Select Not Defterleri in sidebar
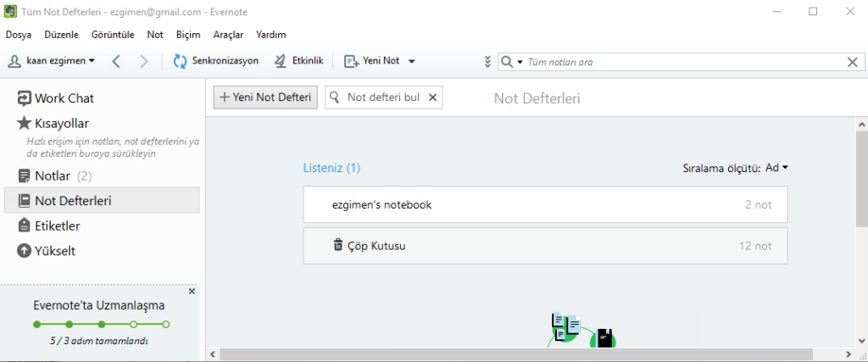Image resolution: width=868 pixels, height=362 pixels. click(x=102, y=200)
